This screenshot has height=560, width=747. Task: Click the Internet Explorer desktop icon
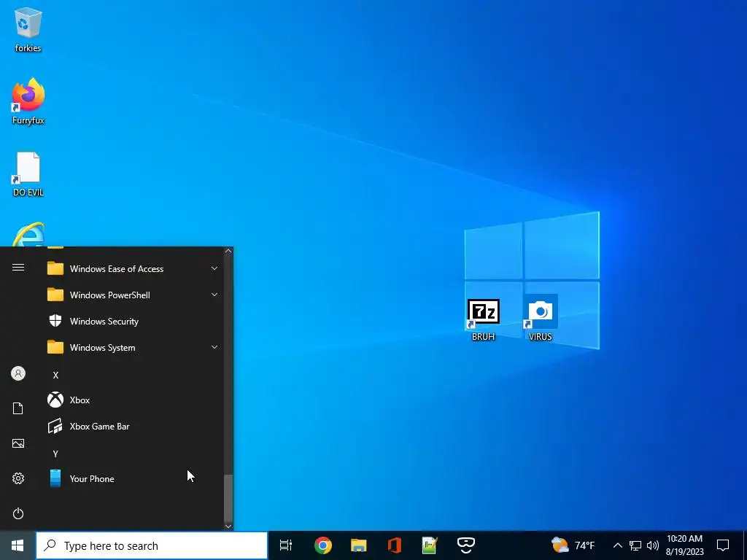tap(28, 234)
